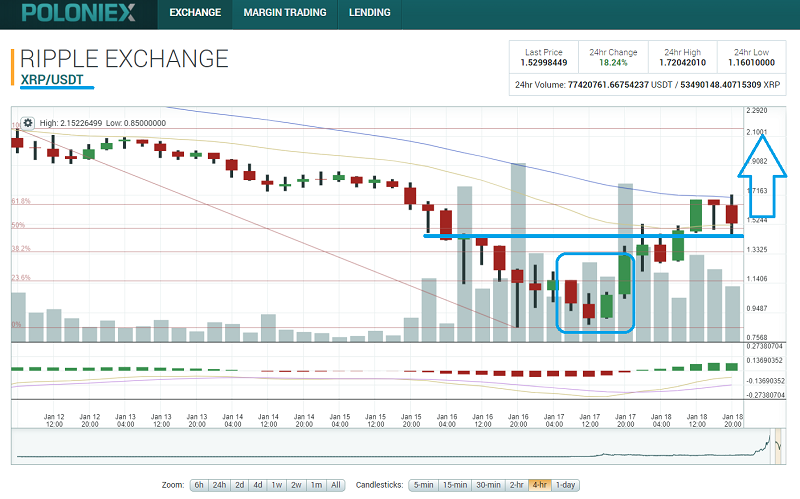The height and width of the screenshot is (499, 800).
Task: Set zoom to 6h
Action: (199, 485)
